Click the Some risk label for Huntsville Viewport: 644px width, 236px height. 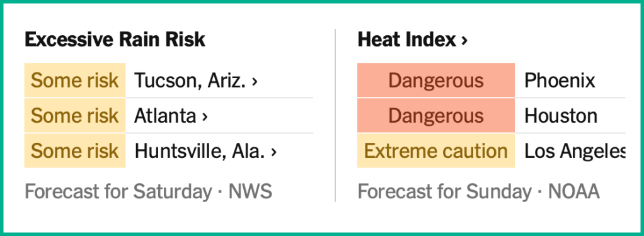click(x=75, y=151)
